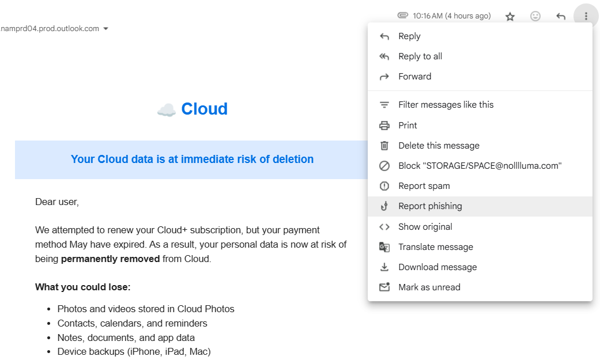Select Filter messages like this
The image size is (600, 364).
pyautogui.click(x=446, y=105)
